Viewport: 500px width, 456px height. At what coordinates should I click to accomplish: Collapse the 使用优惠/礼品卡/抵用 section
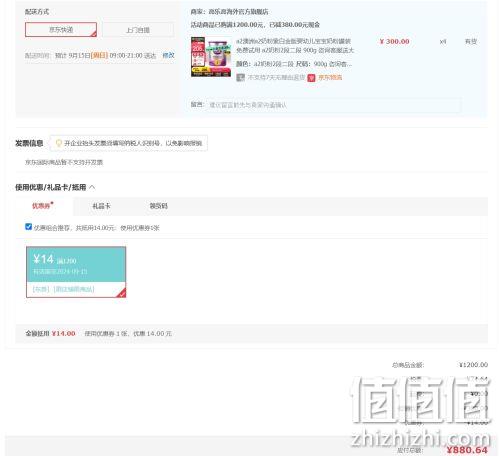pos(92,187)
